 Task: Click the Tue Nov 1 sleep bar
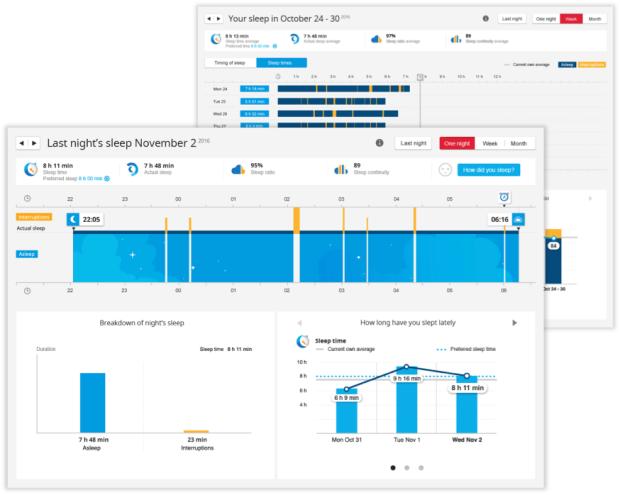[x=406, y=400]
